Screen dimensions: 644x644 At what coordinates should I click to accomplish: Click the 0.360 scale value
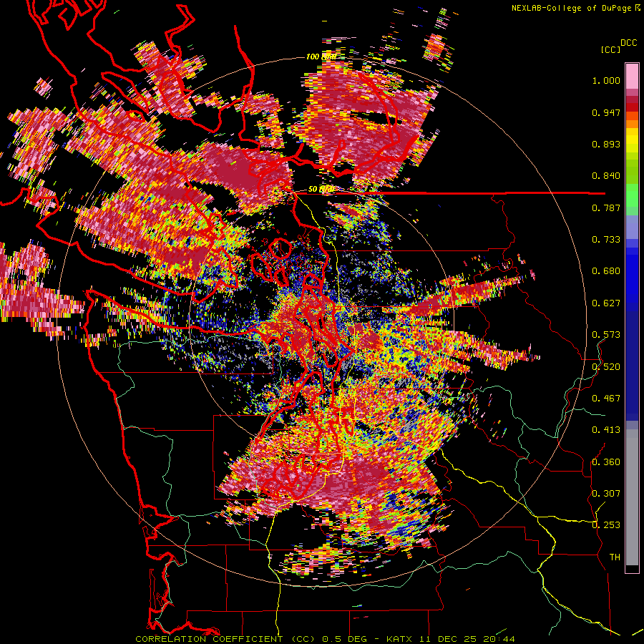(606, 462)
